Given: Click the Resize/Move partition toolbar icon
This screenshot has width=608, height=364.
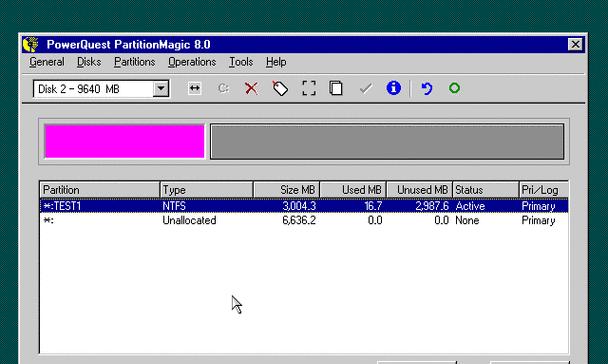Looking at the screenshot, I should [x=194, y=88].
